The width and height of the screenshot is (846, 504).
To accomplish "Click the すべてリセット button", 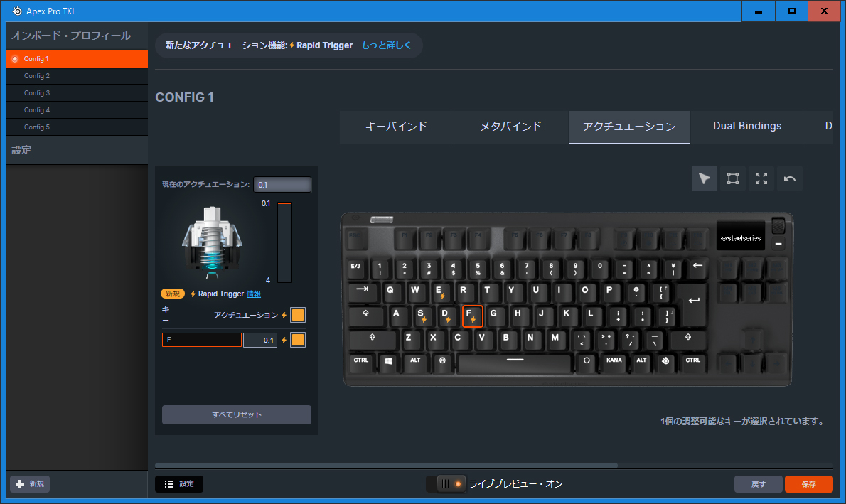I will coord(236,414).
